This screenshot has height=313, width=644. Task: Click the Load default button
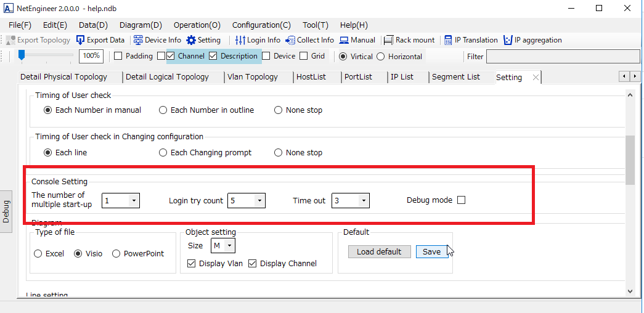click(379, 252)
